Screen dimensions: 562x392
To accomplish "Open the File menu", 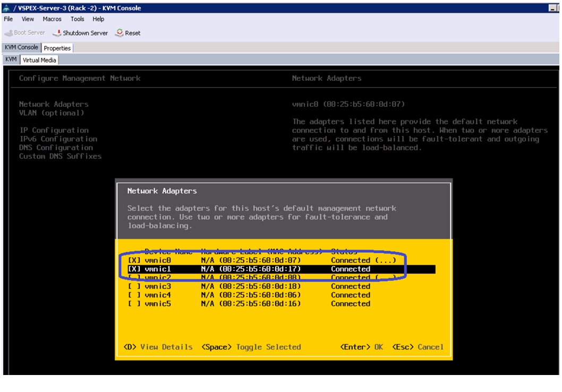I will pos(8,19).
